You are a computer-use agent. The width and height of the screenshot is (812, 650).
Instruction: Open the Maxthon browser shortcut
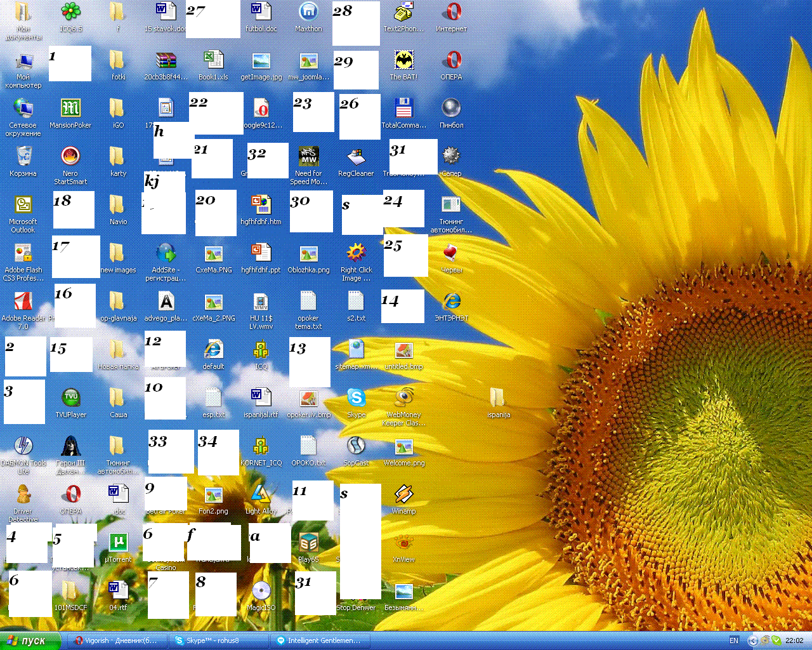tap(308, 13)
